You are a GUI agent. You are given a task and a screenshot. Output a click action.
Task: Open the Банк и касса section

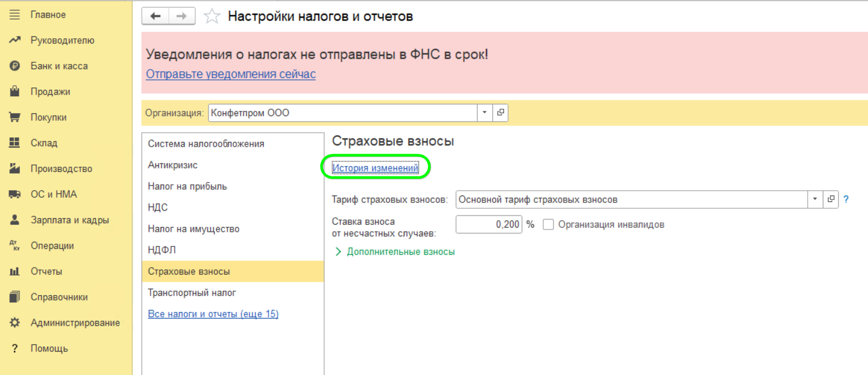pos(59,66)
